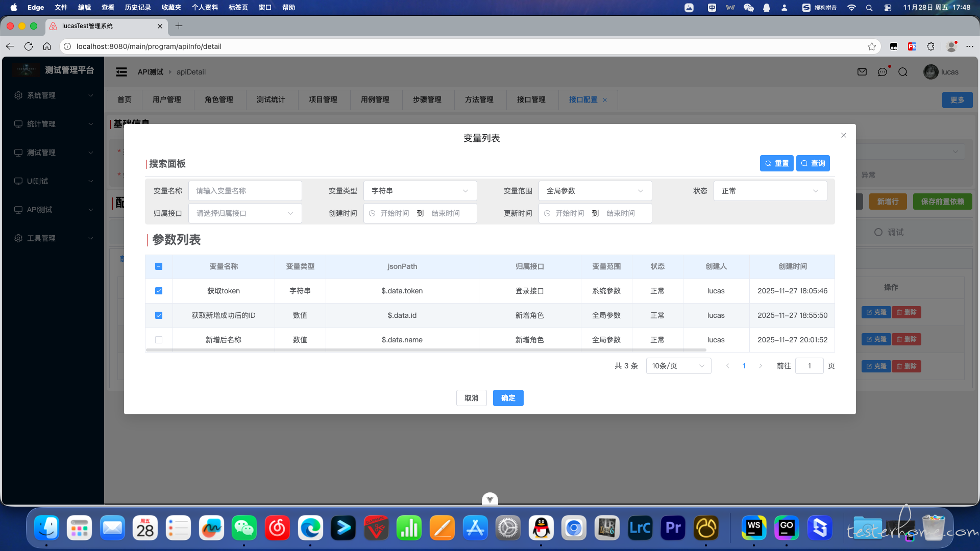Image resolution: width=980 pixels, height=551 pixels.
Task: Click the sidebar collapse hamburger icon
Action: pyautogui.click(x=121, y=72)
